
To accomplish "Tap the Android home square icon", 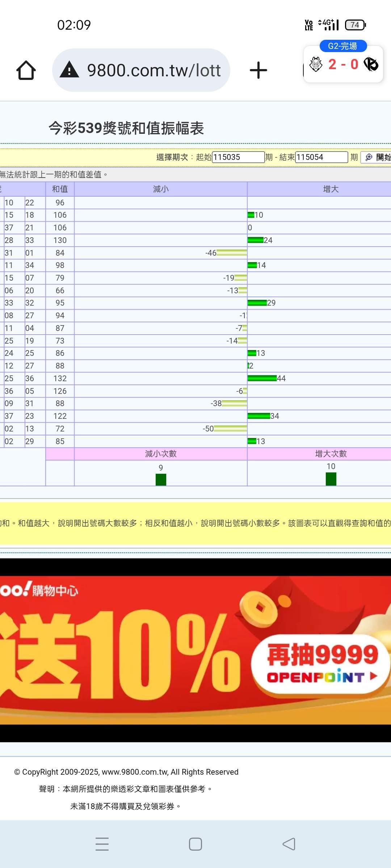I will click(195, 844).
